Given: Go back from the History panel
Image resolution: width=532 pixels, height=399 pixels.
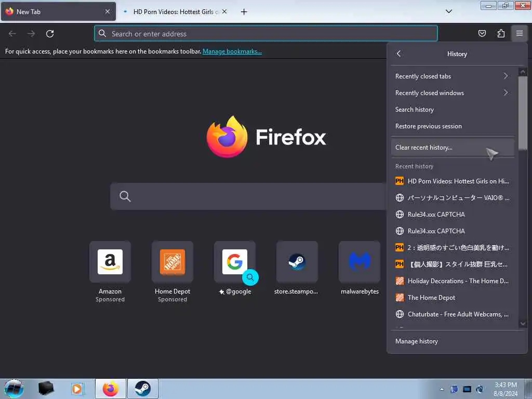Looking at the screenshot, I should (399, 54).
